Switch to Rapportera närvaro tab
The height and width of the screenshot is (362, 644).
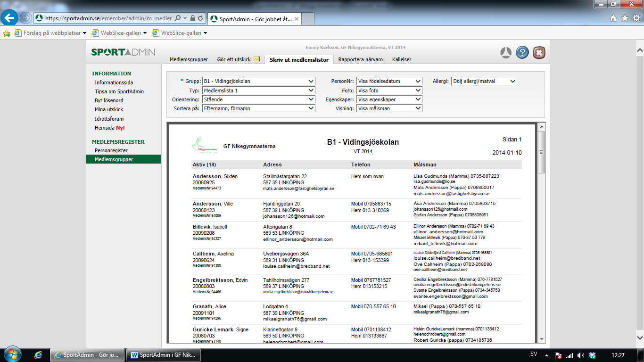pos(361,59)
